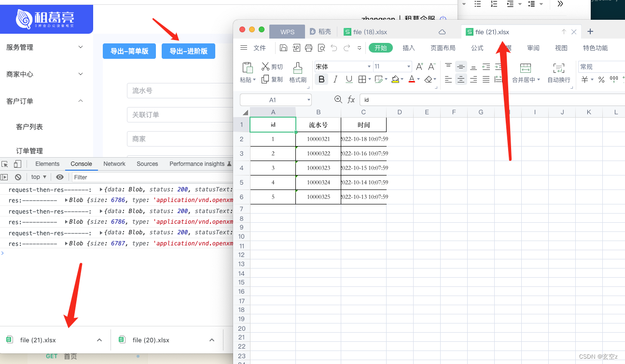
Task: Click the fx insert function icon
Action: [x=351, y=100]
